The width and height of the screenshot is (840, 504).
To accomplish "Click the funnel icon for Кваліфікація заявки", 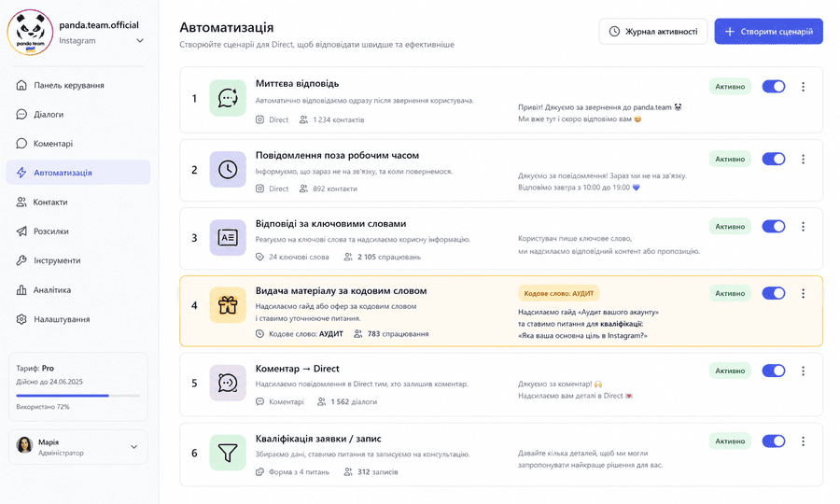I will (228, 453).
